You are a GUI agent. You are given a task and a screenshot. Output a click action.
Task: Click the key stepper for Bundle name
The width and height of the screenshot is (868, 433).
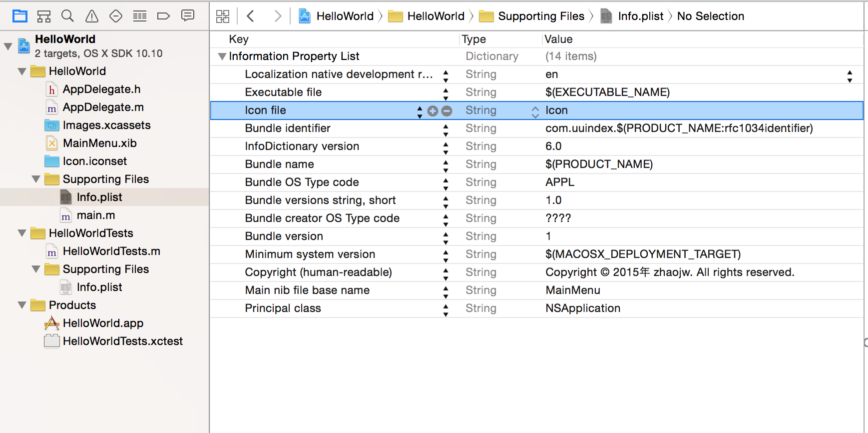(445, 165)
